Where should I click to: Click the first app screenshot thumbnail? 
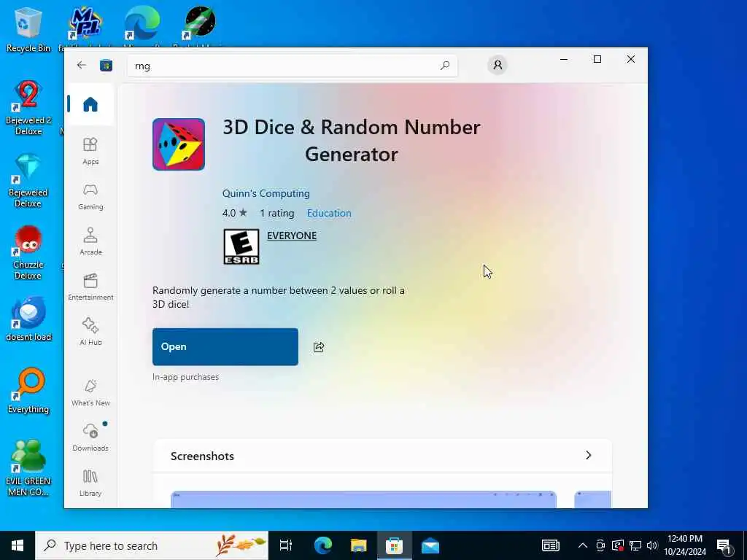click(x=363, y=499)
